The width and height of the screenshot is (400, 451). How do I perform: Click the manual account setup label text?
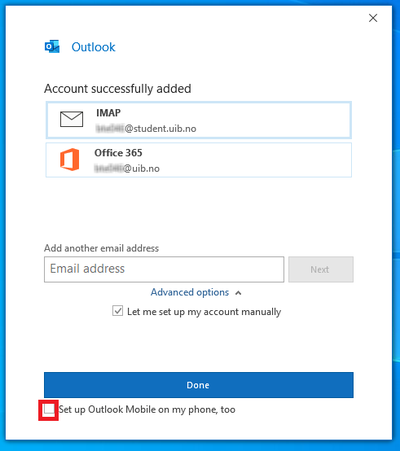click(x=204, y=312)
